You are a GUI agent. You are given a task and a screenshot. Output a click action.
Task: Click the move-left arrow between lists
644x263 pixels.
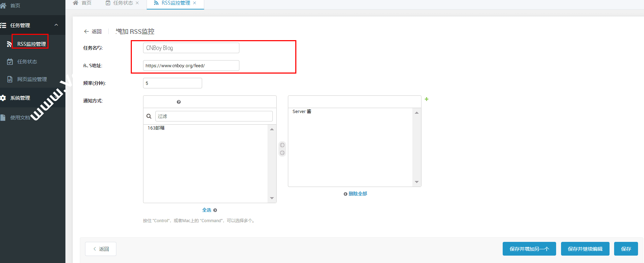(282, 153)
